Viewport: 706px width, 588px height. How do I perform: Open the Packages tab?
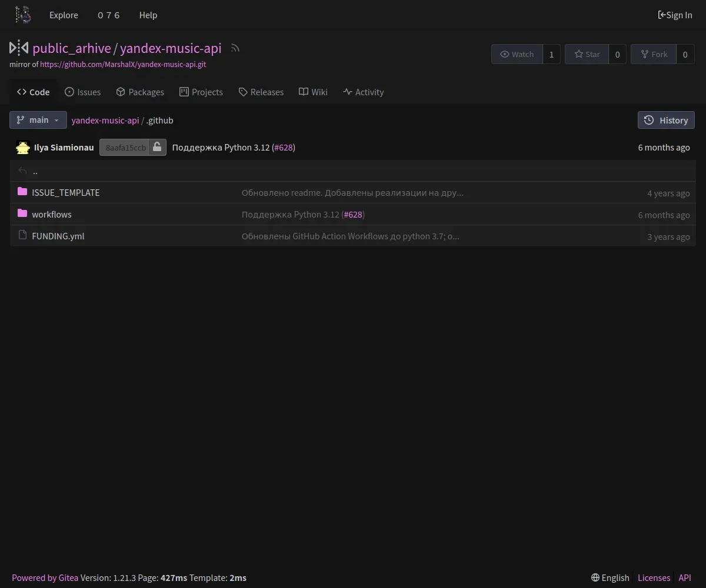[140, 92]
